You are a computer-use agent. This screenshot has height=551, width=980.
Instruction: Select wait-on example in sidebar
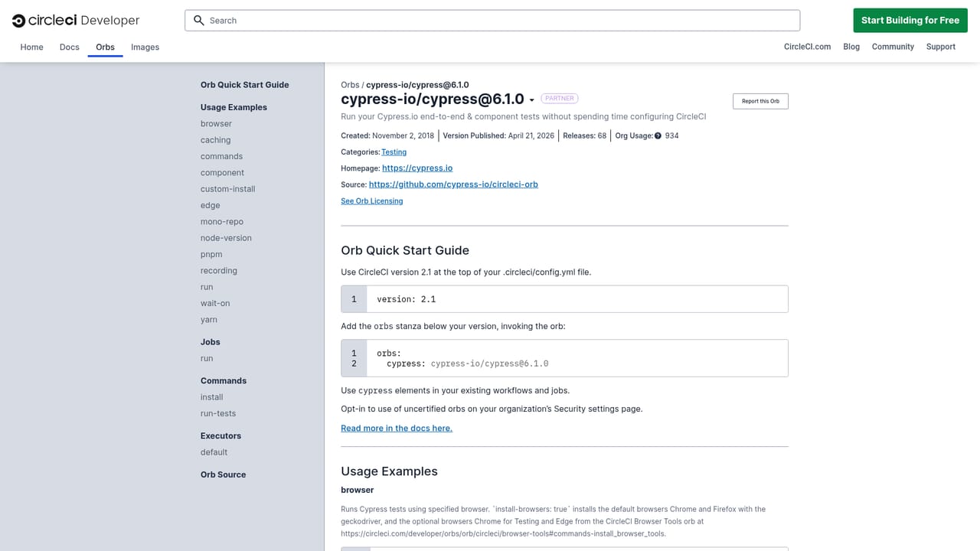(x=215, y=304)
